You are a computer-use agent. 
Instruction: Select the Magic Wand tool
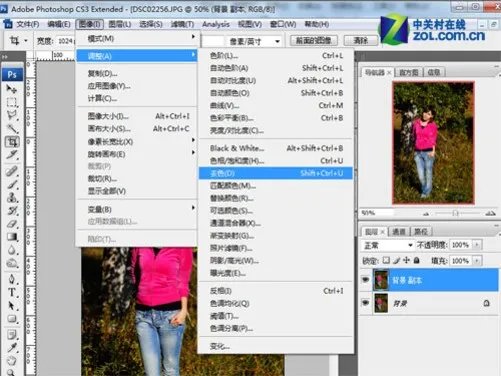tap(12, 128)
